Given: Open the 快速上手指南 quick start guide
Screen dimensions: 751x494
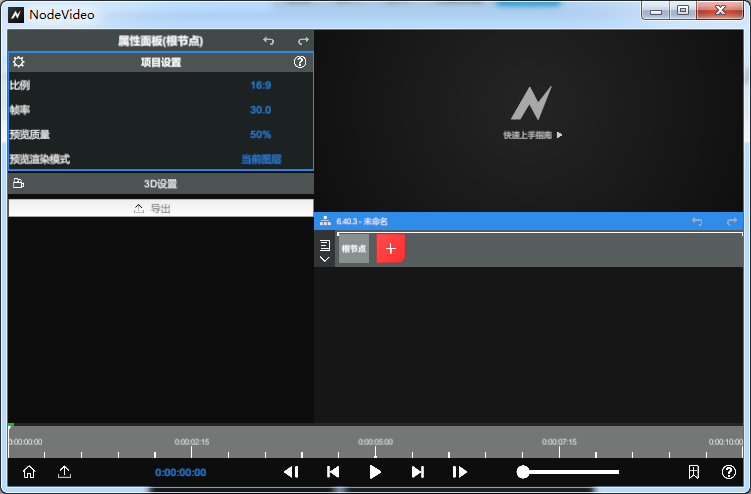Looking at the screenshot, I should tap(532, 135).
